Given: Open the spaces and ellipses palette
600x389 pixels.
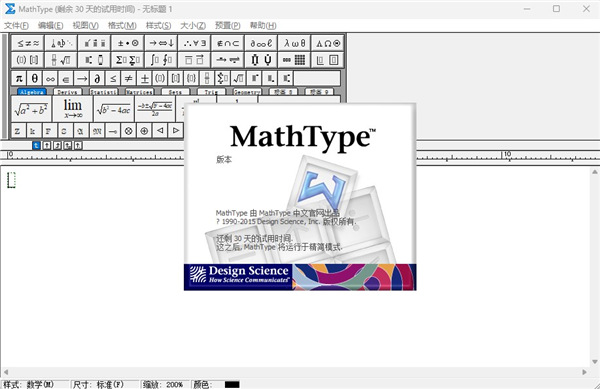Looking at the screenshot, I should click(x=61, y=43).
